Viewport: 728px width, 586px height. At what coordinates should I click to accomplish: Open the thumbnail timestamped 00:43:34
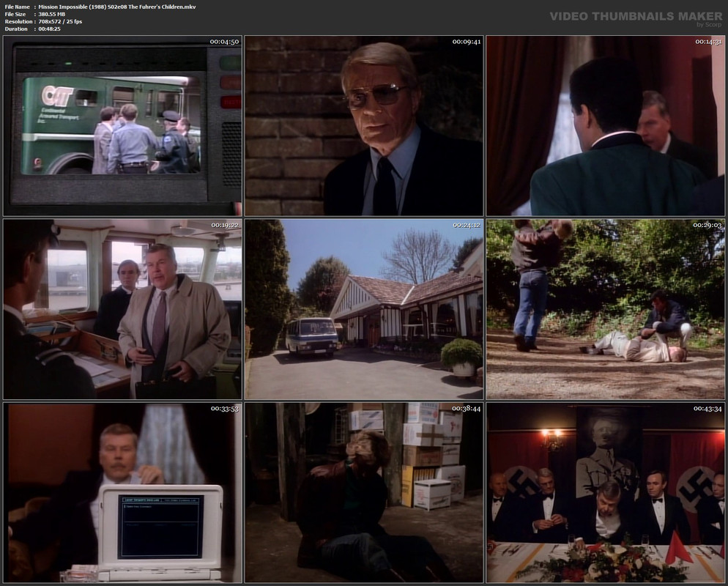point(606,493)
